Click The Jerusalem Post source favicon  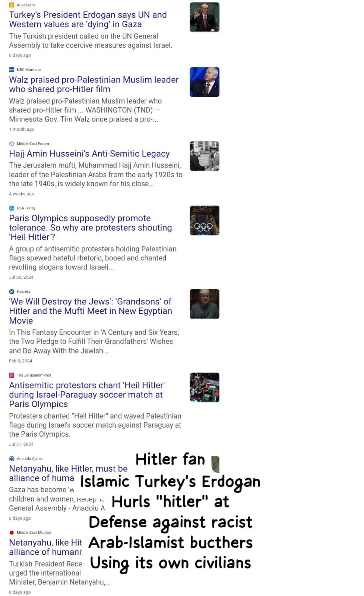12,375
